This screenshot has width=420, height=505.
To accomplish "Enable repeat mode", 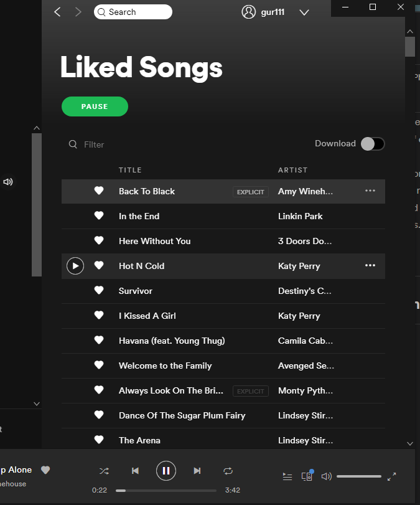I will [228, 471].
